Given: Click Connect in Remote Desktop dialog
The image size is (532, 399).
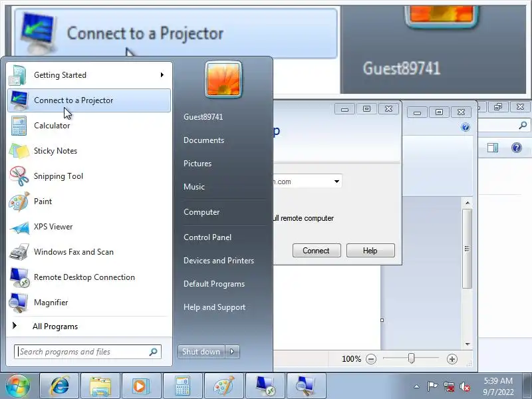Looking at the screenshot, I should (317, 251).
